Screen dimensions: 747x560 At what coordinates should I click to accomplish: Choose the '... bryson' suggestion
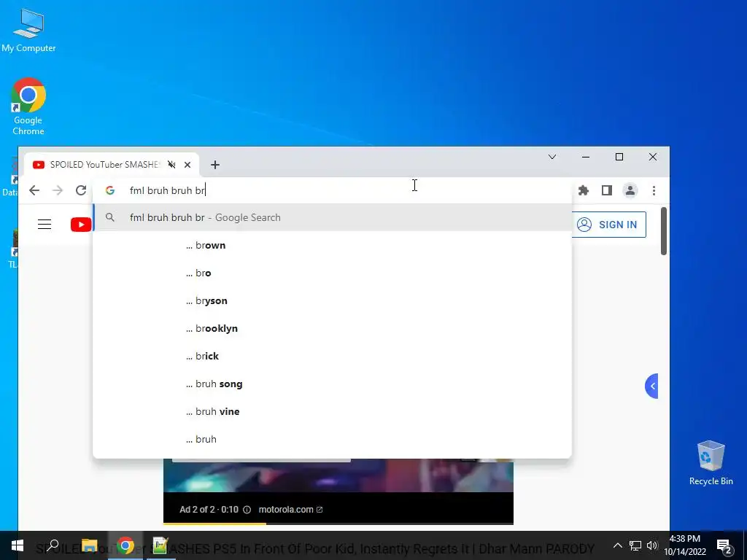pos(332,300)
